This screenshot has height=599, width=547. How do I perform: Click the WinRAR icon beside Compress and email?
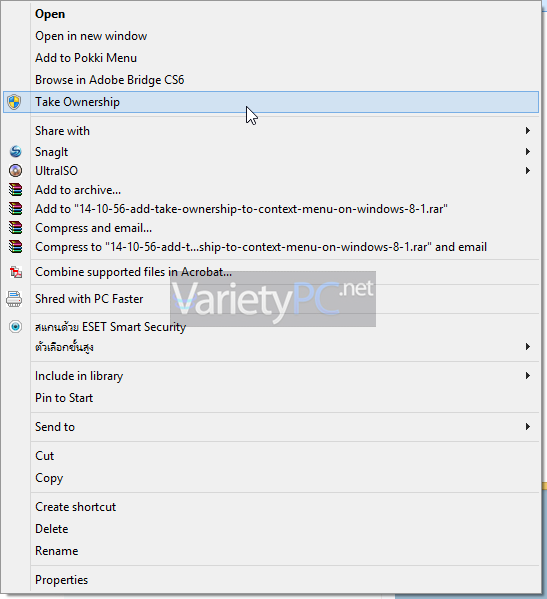[16, 228]
